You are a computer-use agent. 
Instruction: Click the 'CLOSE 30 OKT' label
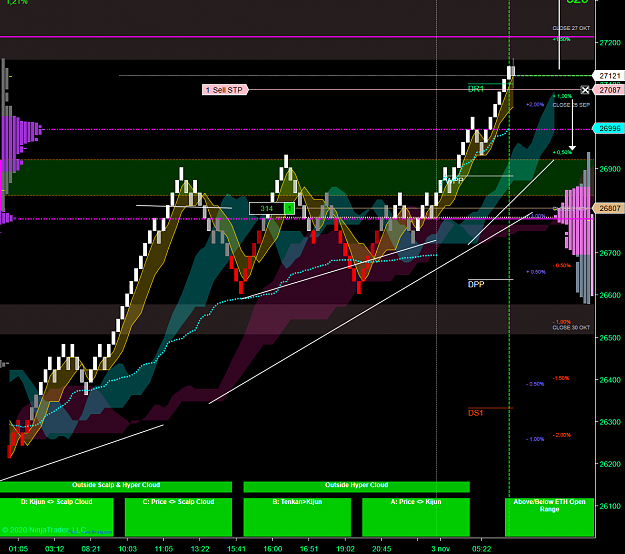click(x=571, y=328)
